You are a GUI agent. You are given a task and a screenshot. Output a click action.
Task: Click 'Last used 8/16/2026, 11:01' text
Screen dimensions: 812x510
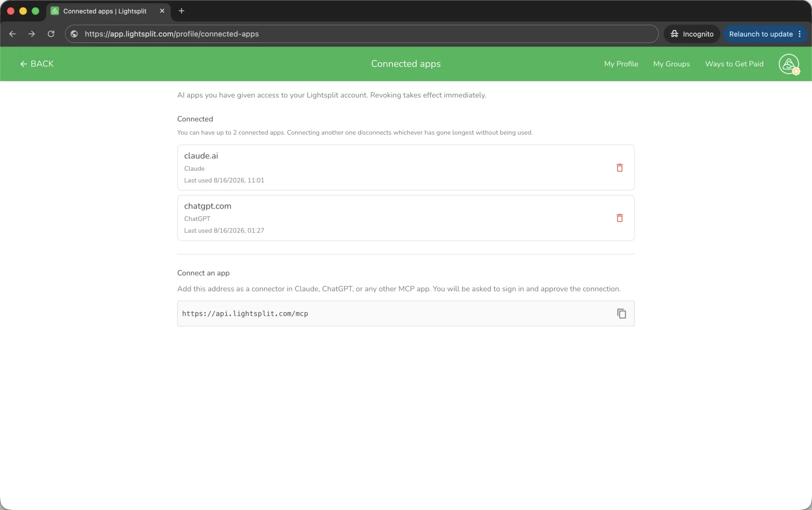click(x=224, y=180)
